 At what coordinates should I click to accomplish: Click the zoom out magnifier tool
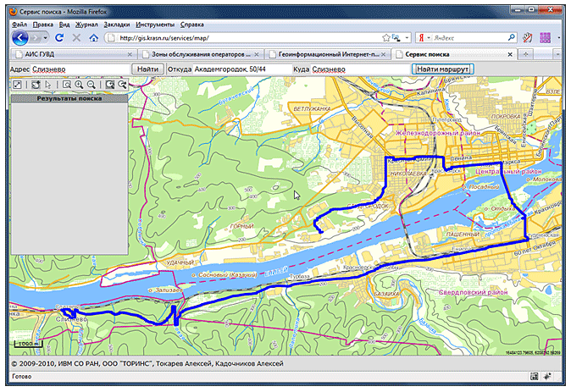click(90, 85)
